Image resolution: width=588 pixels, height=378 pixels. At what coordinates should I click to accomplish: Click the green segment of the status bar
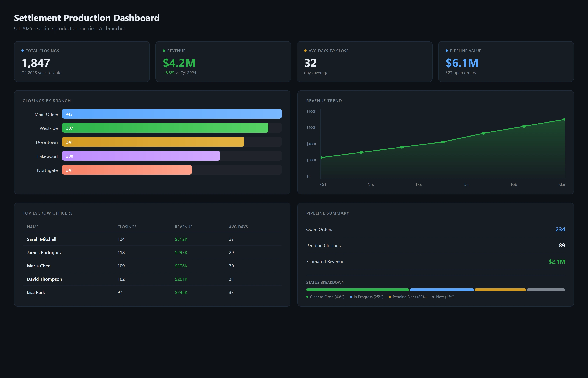tap(357, 290)
